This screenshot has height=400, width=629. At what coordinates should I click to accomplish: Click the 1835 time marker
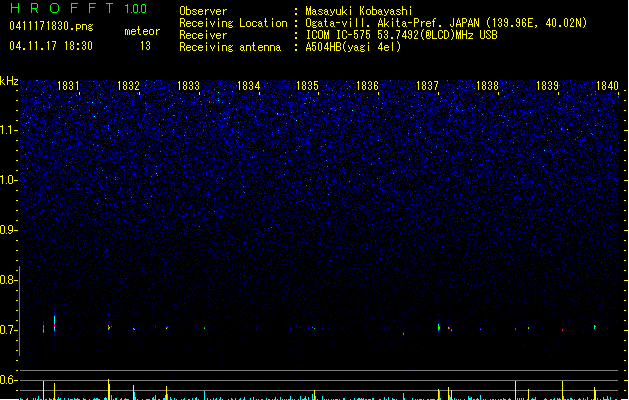coord(307,86)
